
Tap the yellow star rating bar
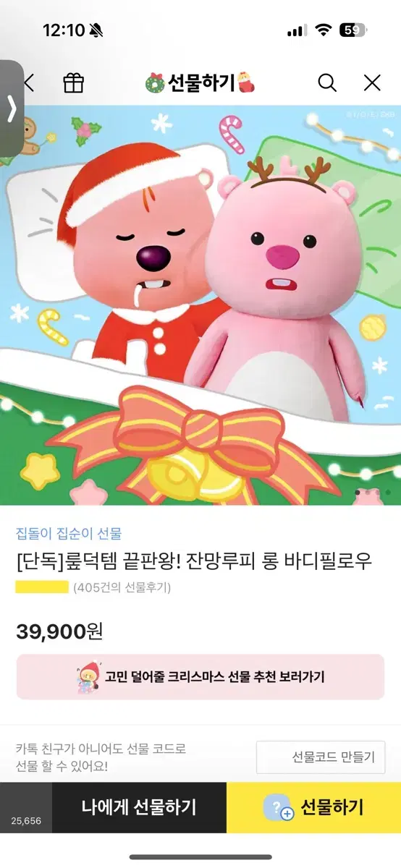click(42, 587)
